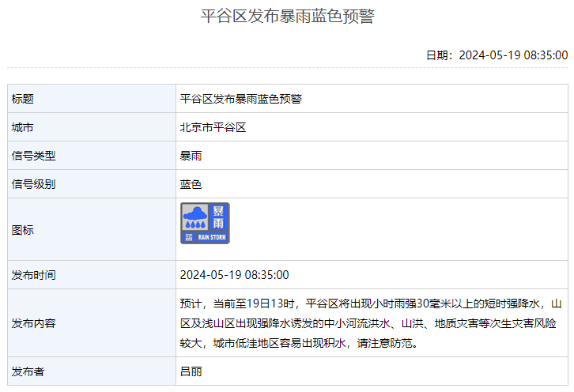Click the warning content paragraph starting with 预计
Screen dimensions: 574x392
(370, 323)
